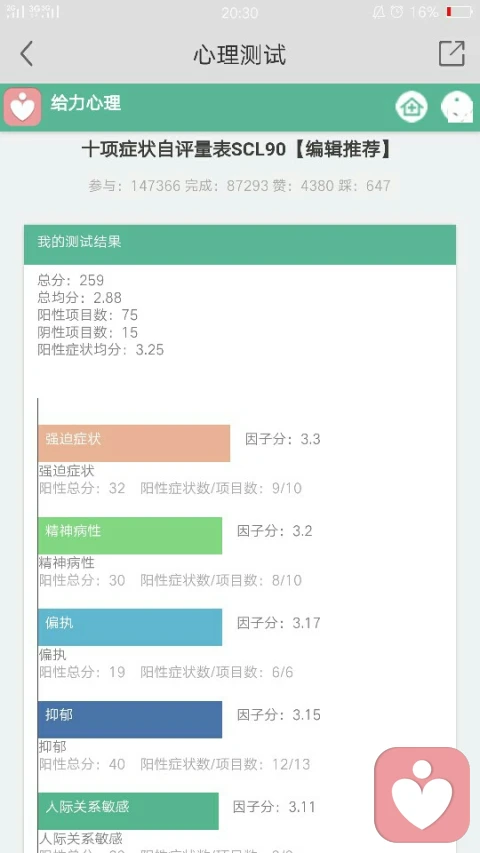Tap the muted bell status icon
Viewport: 480px width, 853px height.
tap(379, 12)
